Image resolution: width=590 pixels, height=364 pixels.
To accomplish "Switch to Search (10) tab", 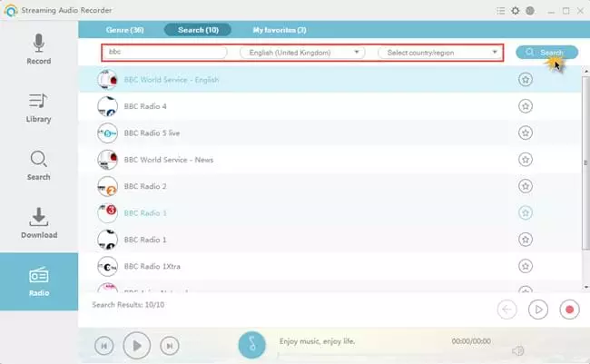I will 198,30.
